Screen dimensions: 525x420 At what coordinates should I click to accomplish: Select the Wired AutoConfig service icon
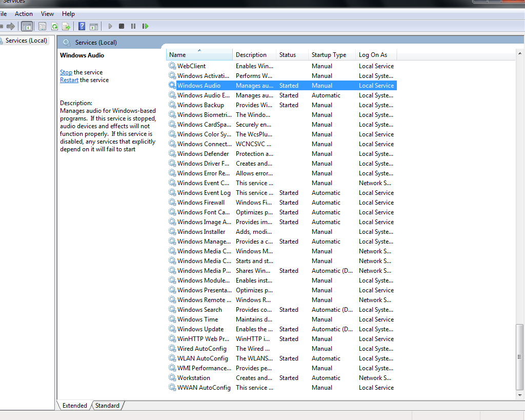point(172,348)
